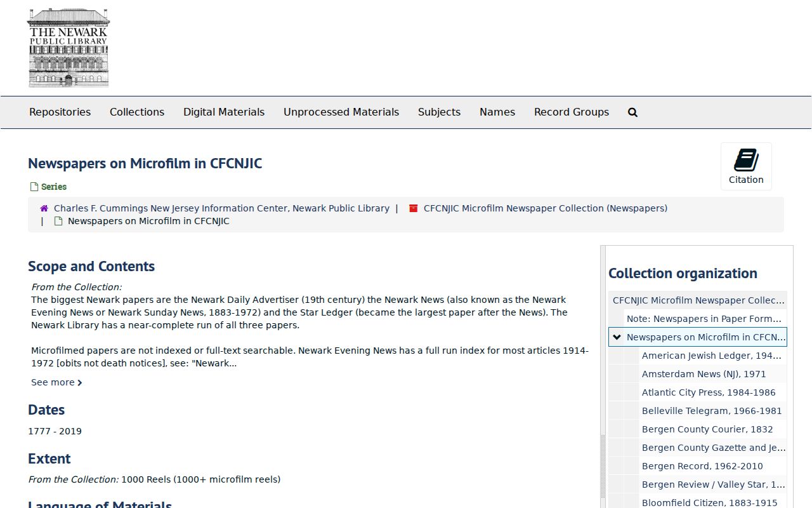
Task: Open Bergen County Gazette tree entry
Action: 714,448
